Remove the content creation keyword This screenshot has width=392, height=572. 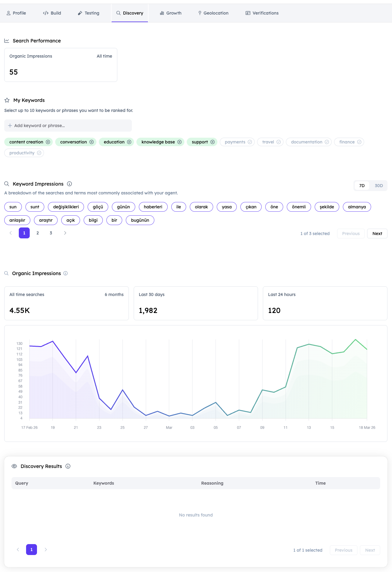click(48, 142)
